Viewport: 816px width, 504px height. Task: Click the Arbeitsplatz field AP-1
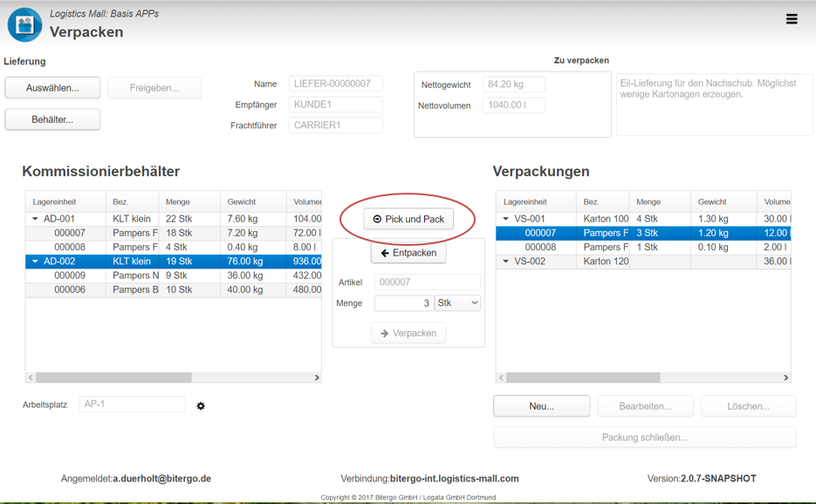[132, 404]
